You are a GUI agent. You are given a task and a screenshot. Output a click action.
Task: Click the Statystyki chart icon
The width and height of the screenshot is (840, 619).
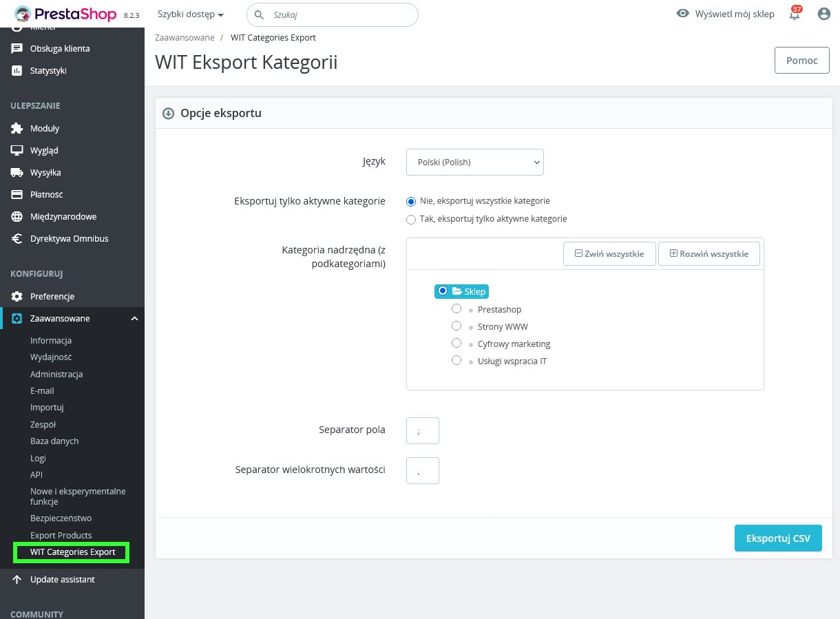[17, 71]
